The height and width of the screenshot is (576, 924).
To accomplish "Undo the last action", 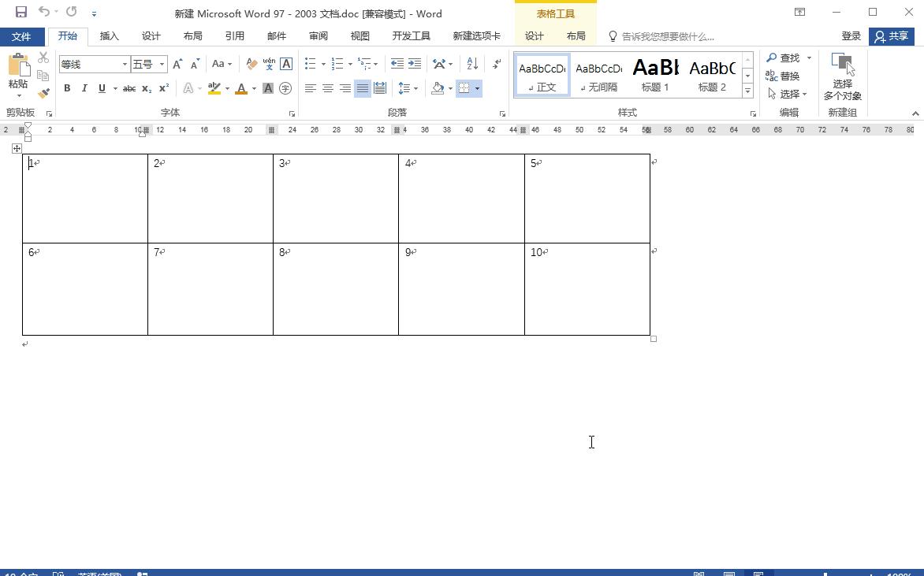I will 43,12.
